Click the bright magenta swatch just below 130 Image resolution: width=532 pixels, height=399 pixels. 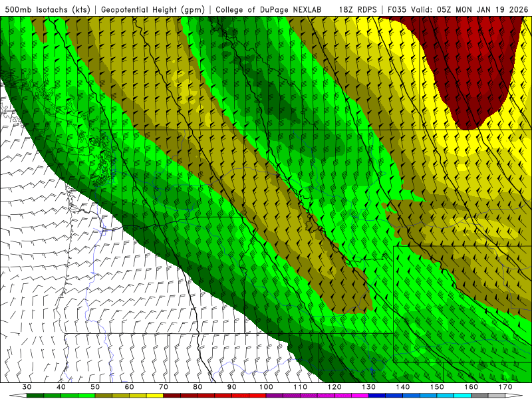[x=360, y=396]
